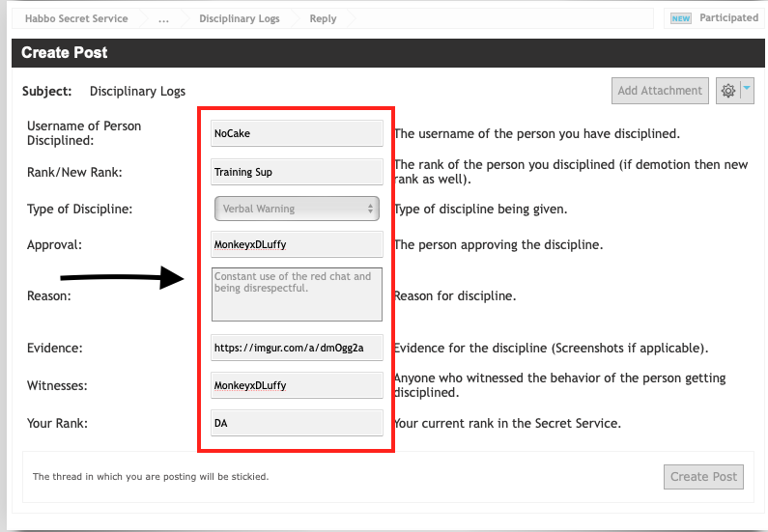Click the Evidence input field
The width and height of the screenshot is (768, 532).
pyautogui.click(x=297, y=348)
